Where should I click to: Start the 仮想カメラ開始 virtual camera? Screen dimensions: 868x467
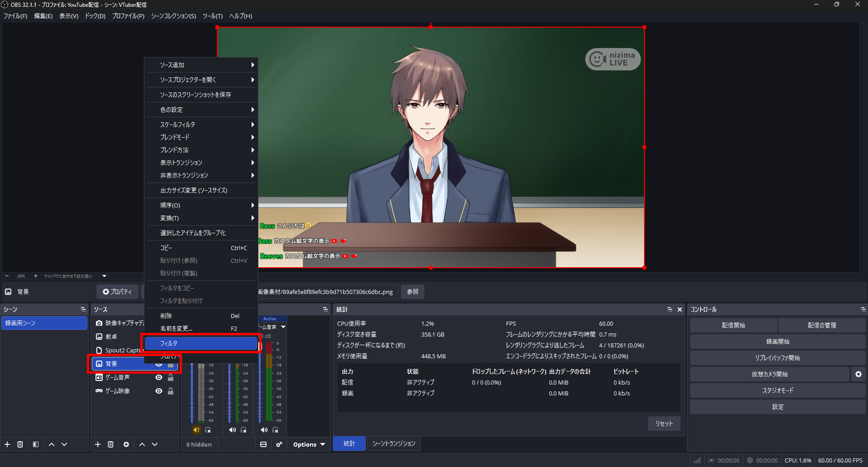(769, 374)
